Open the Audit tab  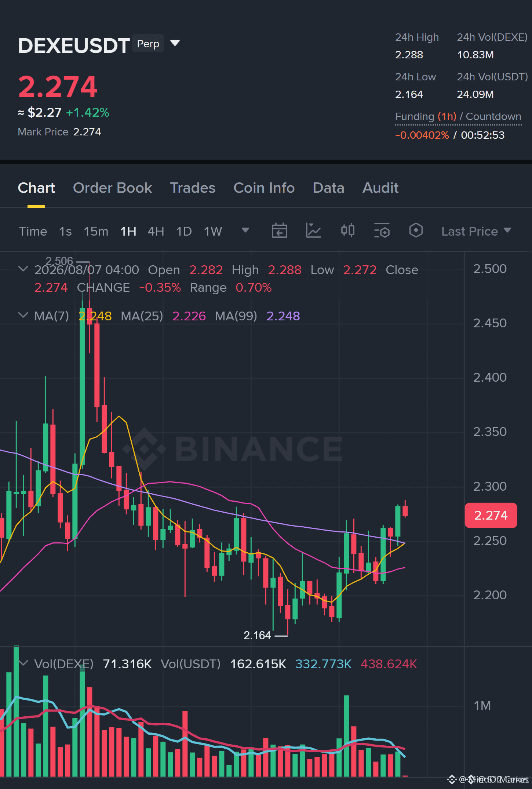[x=380, y=188]
